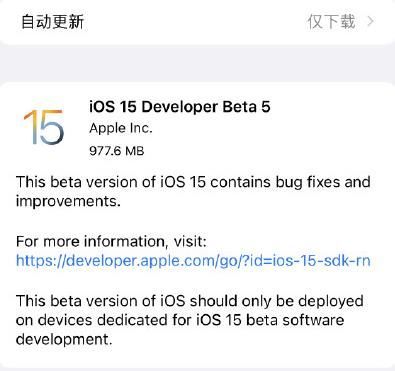This screenshot has height=371, width=395.
Task: Tap the "For more information, visit:" text
Action: point(111,241)
